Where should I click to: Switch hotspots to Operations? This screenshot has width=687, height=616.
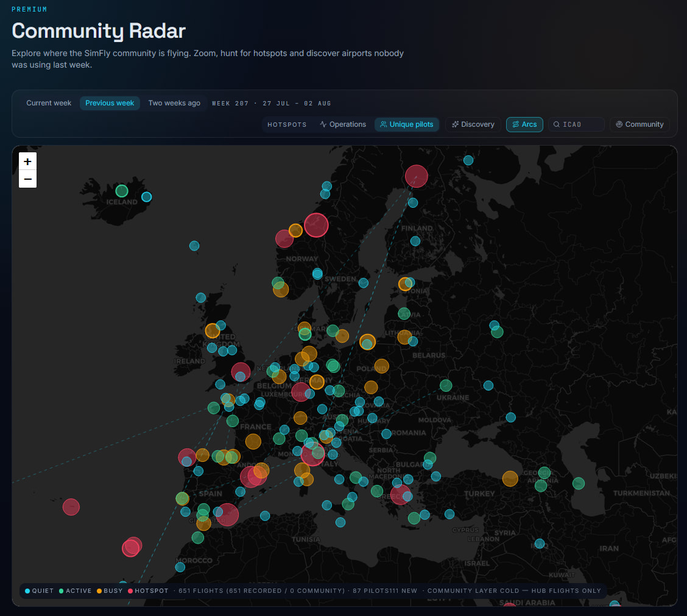pos(343,124)
